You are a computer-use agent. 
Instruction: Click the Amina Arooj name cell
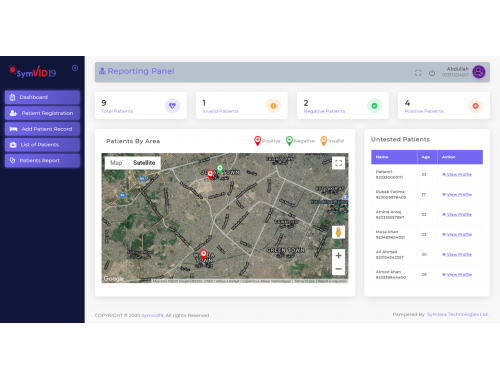[394, 215]
